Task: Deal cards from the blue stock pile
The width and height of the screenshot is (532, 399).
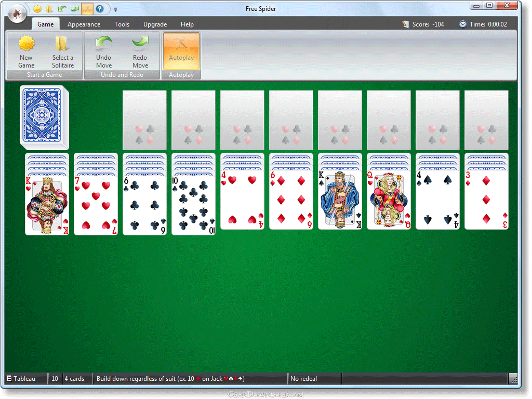Action: (44, 117)
